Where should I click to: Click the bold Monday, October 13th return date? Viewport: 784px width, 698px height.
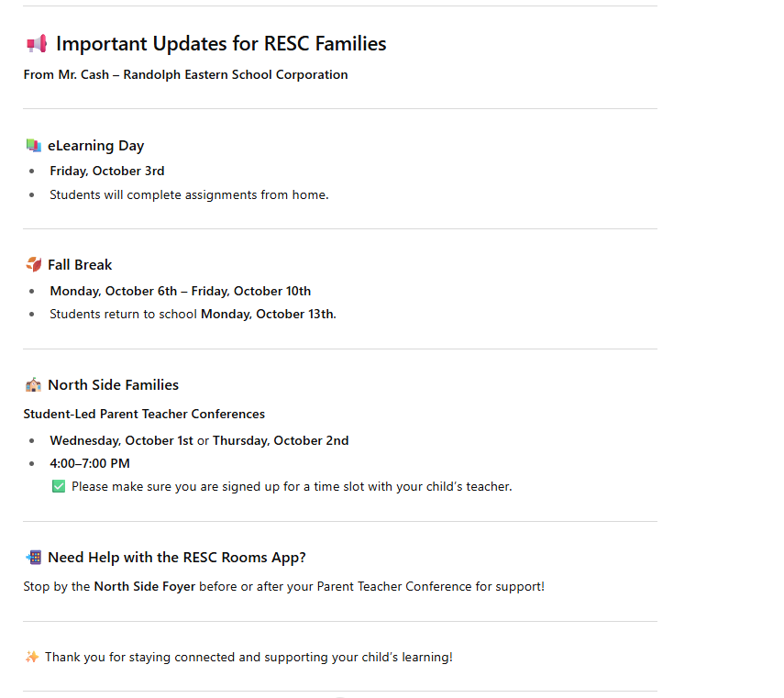click(x=269, y=314)
